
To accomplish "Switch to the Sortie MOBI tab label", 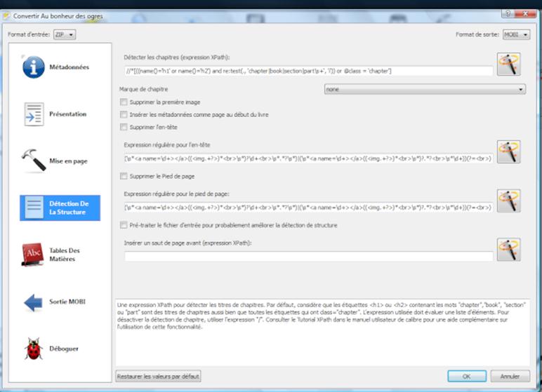I will tap(67, 302).
